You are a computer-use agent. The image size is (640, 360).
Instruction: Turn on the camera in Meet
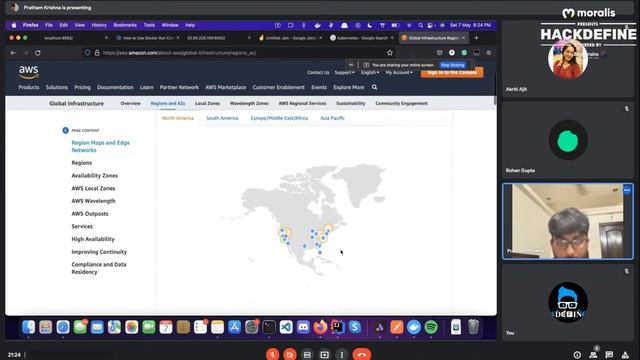tap(290, 354)
